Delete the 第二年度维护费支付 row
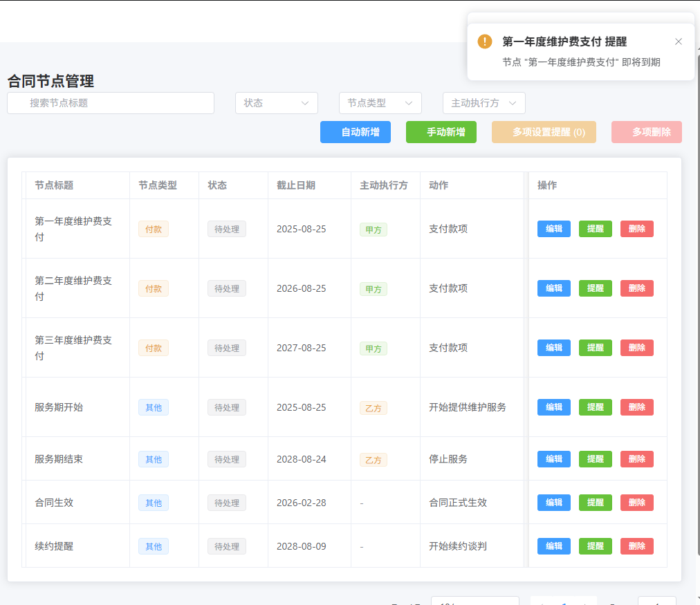This screenshot has width=700, height=605. click(x=636, y=288)
